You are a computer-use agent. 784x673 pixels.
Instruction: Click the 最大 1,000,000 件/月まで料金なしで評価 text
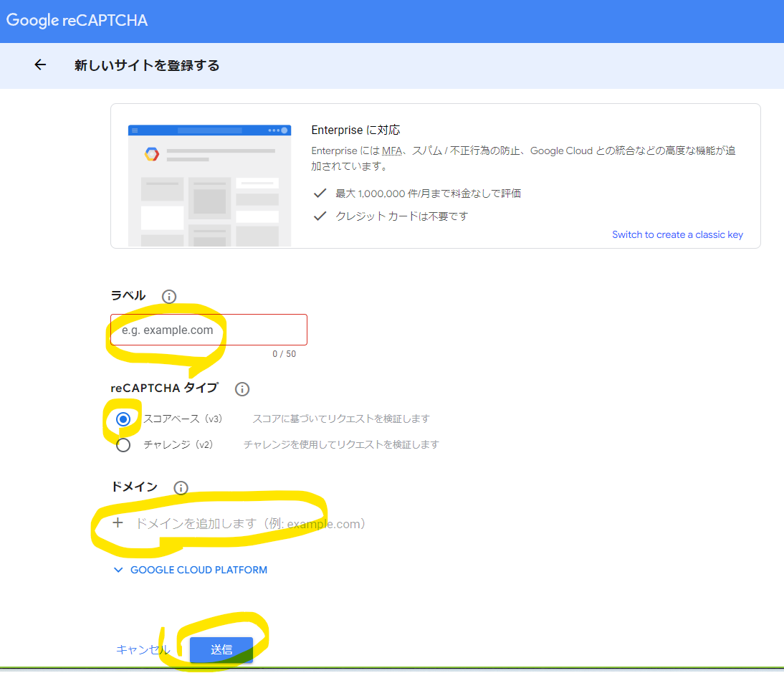pyautogui.click(x=428, y=194)
